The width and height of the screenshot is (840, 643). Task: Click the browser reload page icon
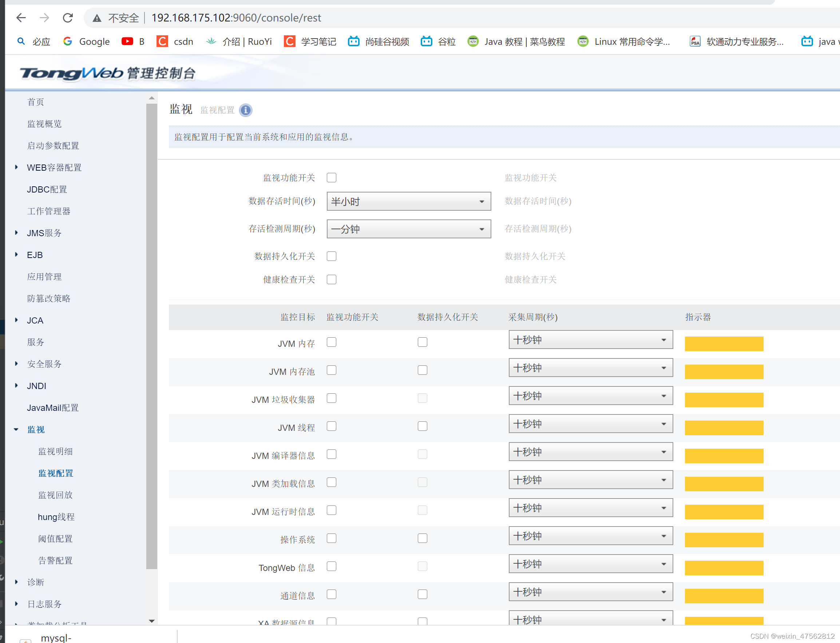(x=68, y=17)
